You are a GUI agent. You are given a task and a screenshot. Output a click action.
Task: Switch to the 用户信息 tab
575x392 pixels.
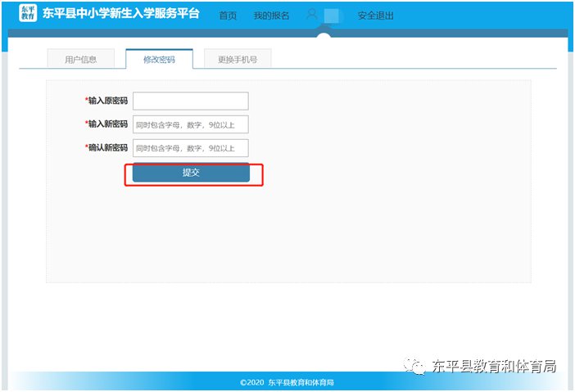(81, 59)
